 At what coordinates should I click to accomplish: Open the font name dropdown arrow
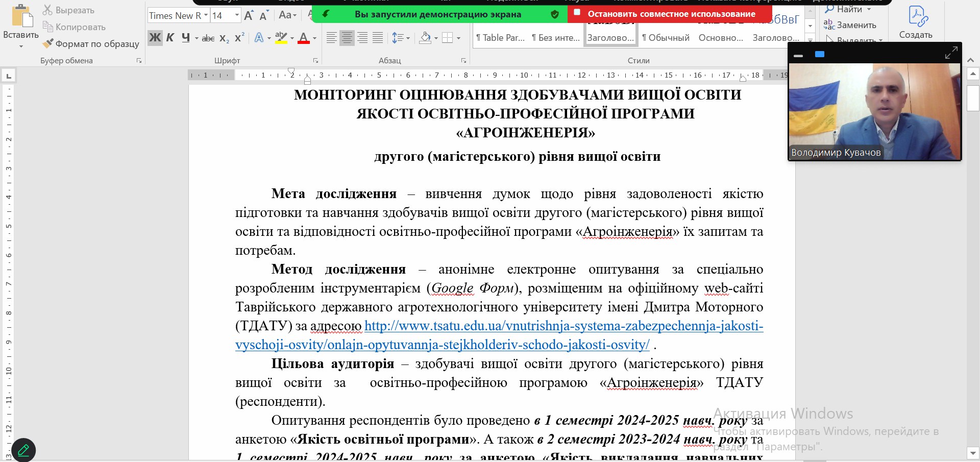pos(206,15)
